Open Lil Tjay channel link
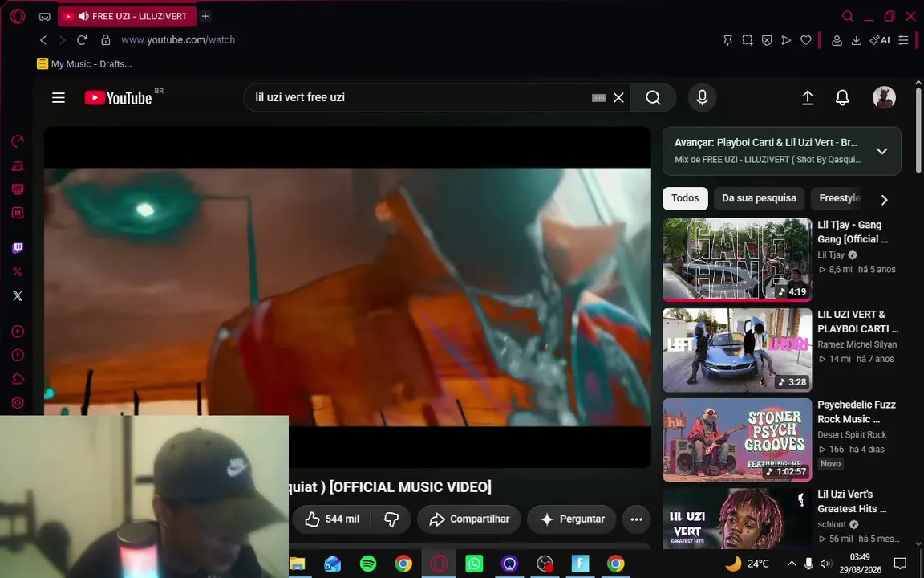Screen dimensions: 924x578 831,254
